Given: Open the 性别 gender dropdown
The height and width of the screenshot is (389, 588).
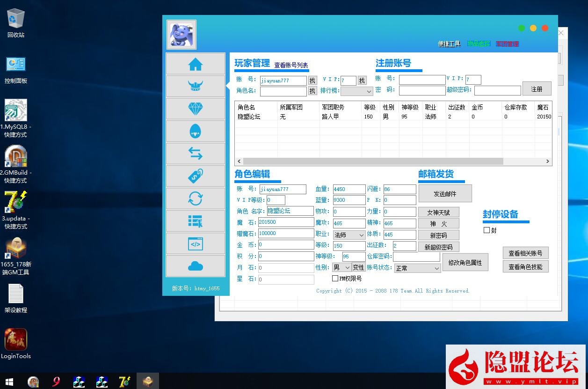Looking at the screenshot, I should click(x=341, y=267).
